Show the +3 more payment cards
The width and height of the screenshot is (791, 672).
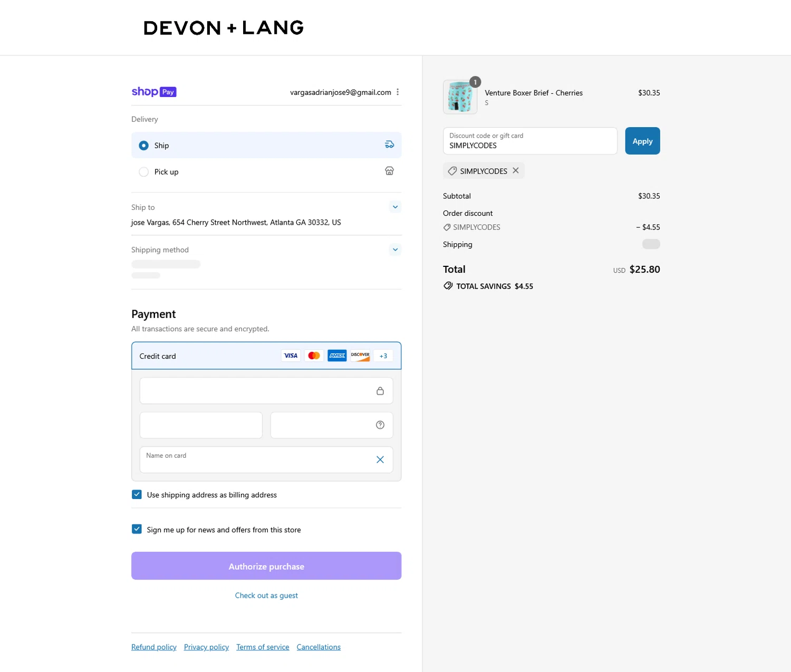(x=383, y=356)
